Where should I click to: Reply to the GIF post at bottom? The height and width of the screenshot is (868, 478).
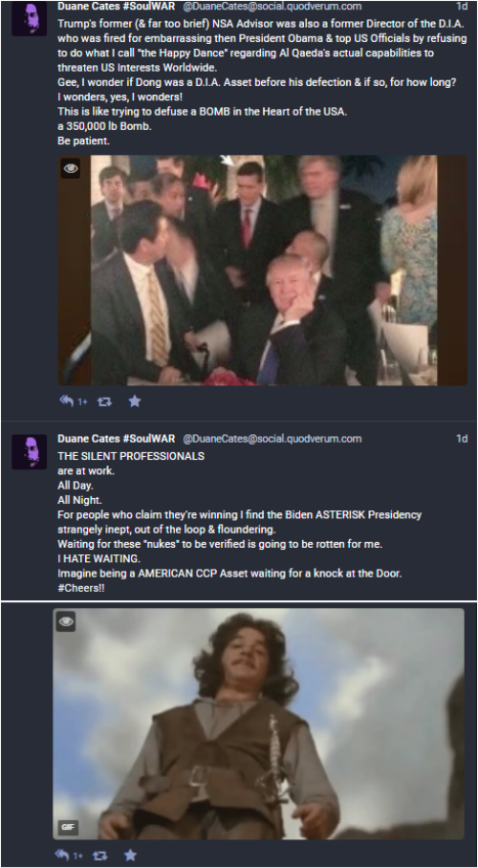tap(62, 856)
